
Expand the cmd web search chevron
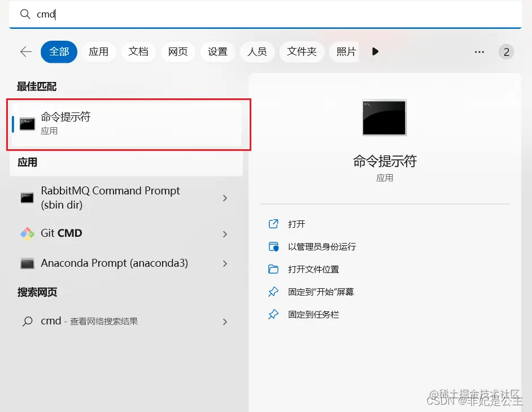[225, 322]
